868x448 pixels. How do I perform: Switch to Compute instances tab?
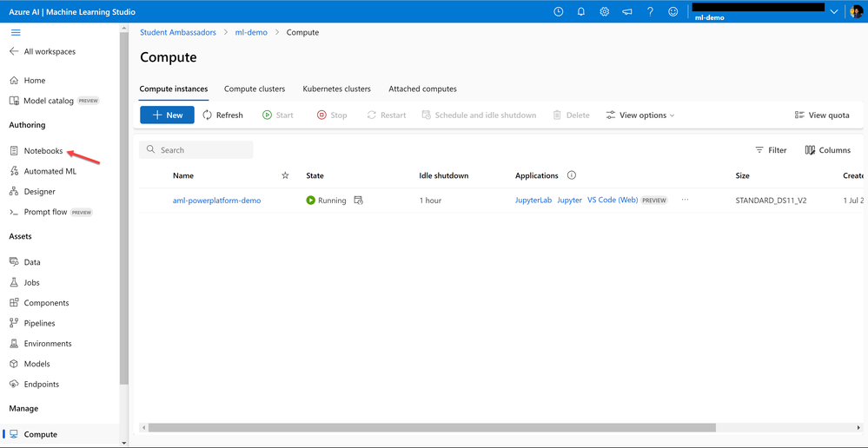click(174, 89)
